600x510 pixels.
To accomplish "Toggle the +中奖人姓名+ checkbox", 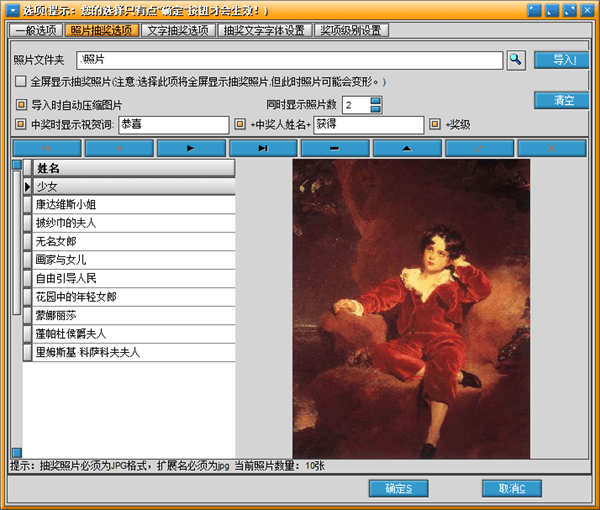I will click(x=239, y=125).
